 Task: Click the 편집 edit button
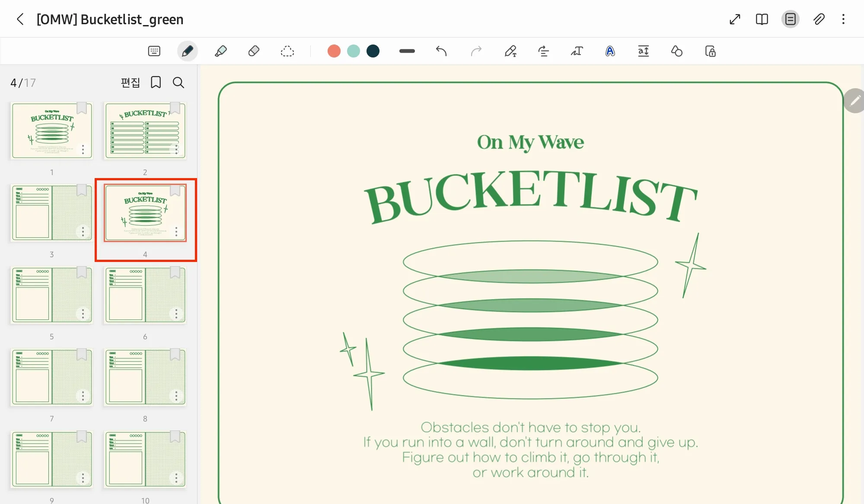tap(130, 82)
